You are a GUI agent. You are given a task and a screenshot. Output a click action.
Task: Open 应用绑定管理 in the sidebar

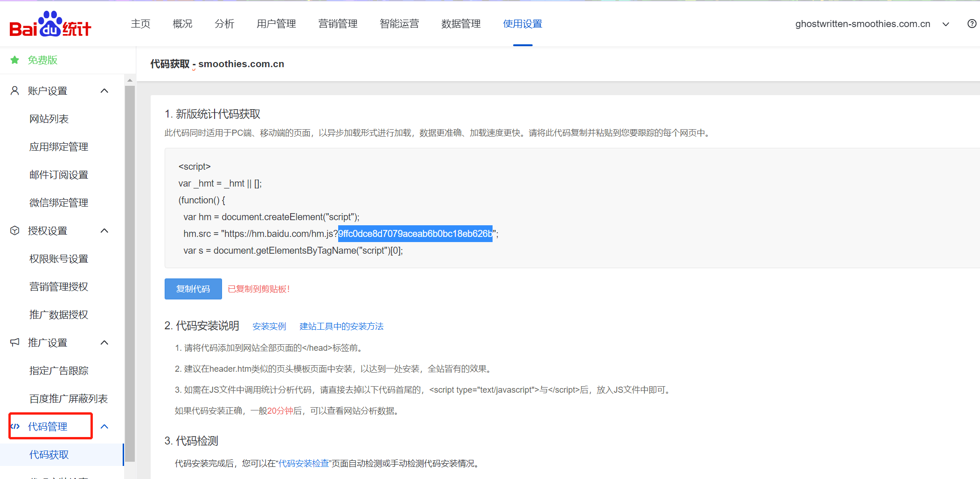click(x=59, y=147)
